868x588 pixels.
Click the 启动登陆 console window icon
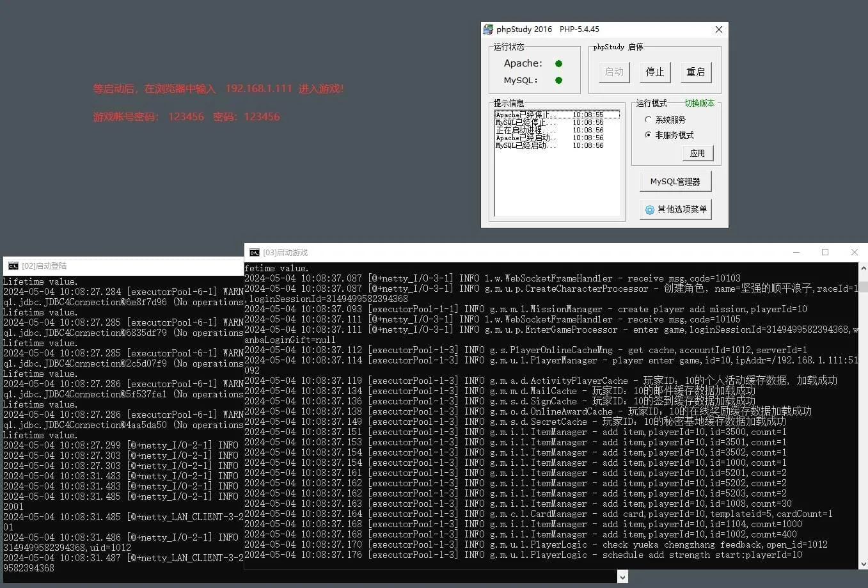coord(13,266)
